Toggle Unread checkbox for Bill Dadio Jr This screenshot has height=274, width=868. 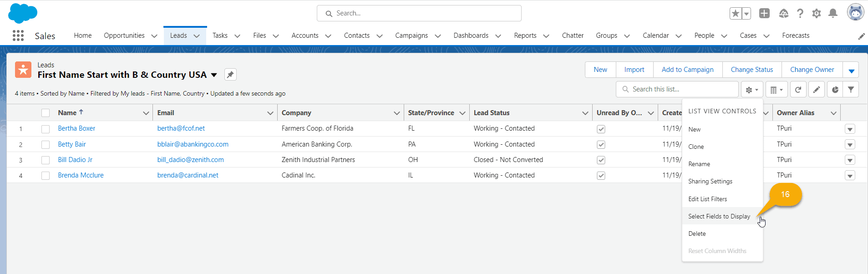click(601, 160)
